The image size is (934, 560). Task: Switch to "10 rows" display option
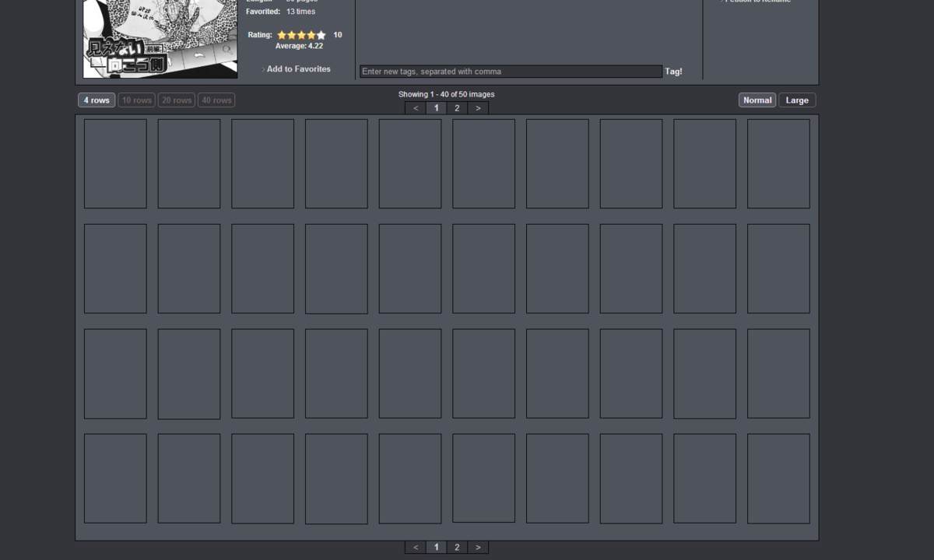(137, 100)
